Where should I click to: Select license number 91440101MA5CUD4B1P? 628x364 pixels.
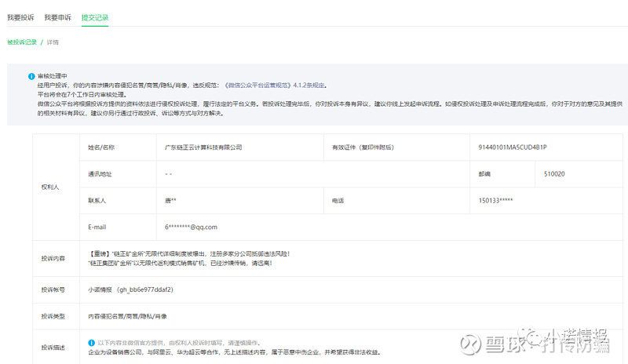tap(513, 147)
